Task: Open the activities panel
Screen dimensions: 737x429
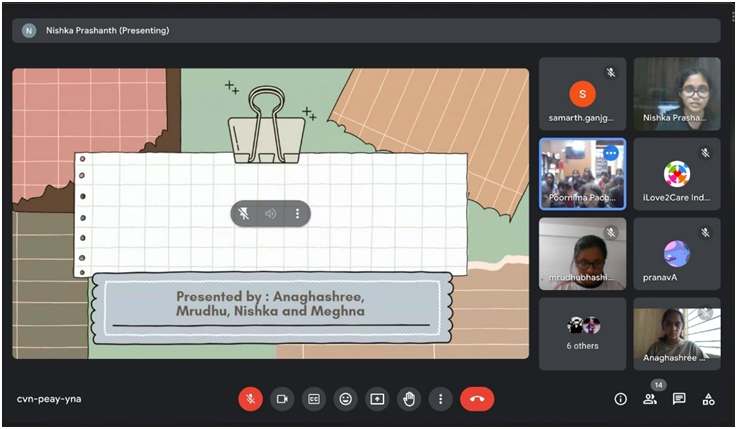Action: coord(708,399)
